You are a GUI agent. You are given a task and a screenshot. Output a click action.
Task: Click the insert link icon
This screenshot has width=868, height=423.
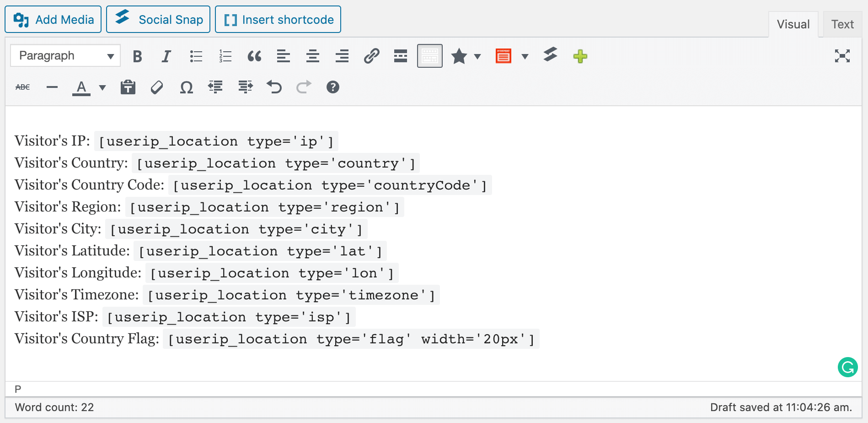371,56
